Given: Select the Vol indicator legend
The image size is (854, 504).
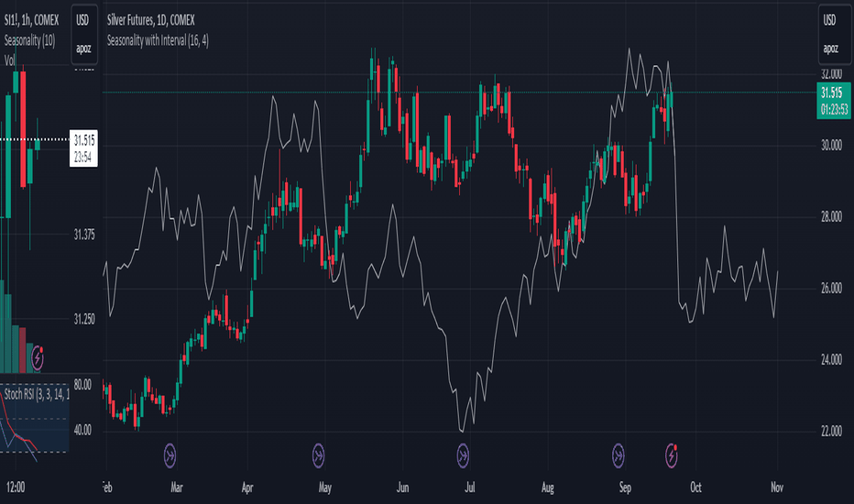Looking at the screenshot, I should 9,60.
